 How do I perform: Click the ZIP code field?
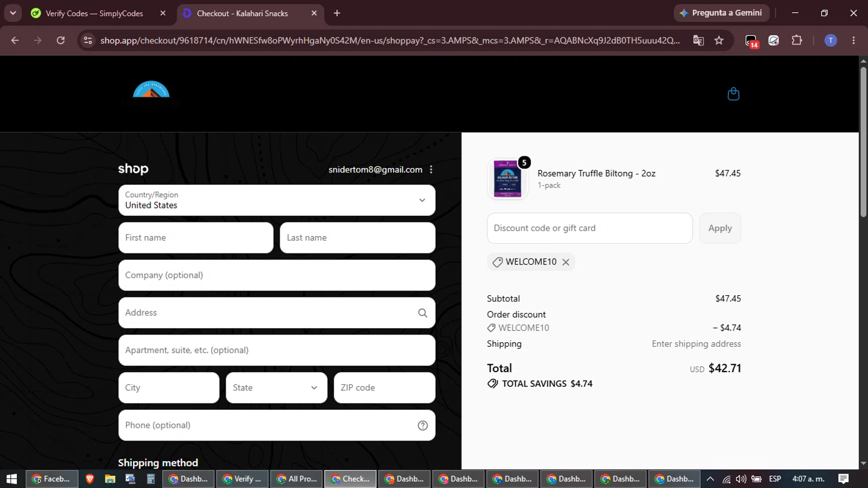384,388
